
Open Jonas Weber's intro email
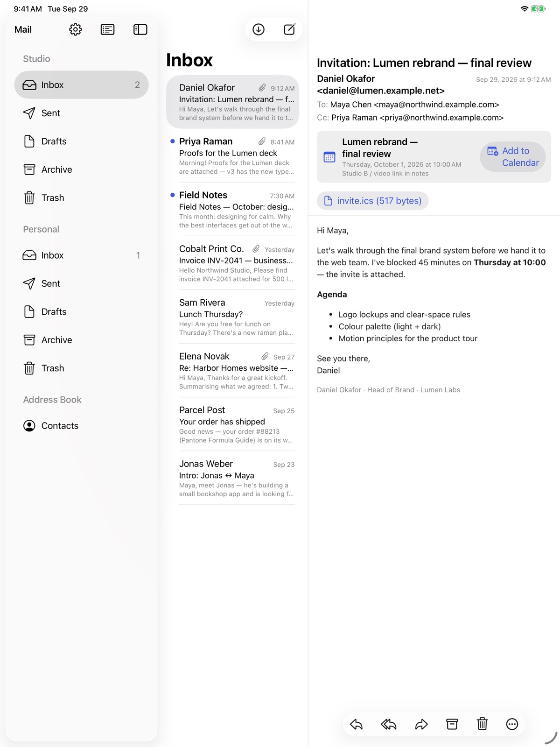[x=232, y=478]
